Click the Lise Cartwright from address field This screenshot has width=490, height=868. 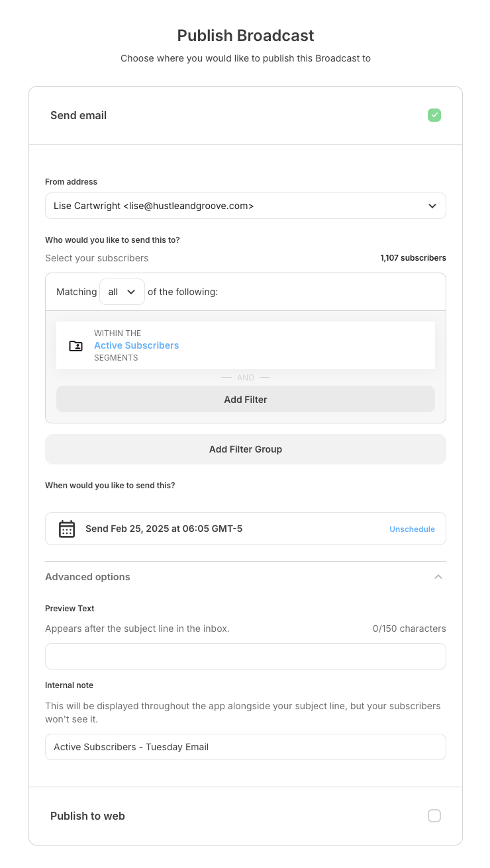point(246,206)
